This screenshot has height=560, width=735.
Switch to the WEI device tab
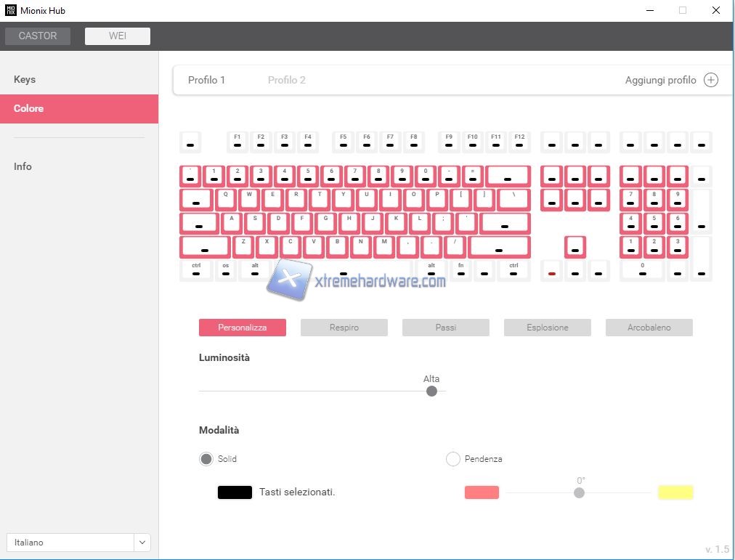(x=118, y=36)
